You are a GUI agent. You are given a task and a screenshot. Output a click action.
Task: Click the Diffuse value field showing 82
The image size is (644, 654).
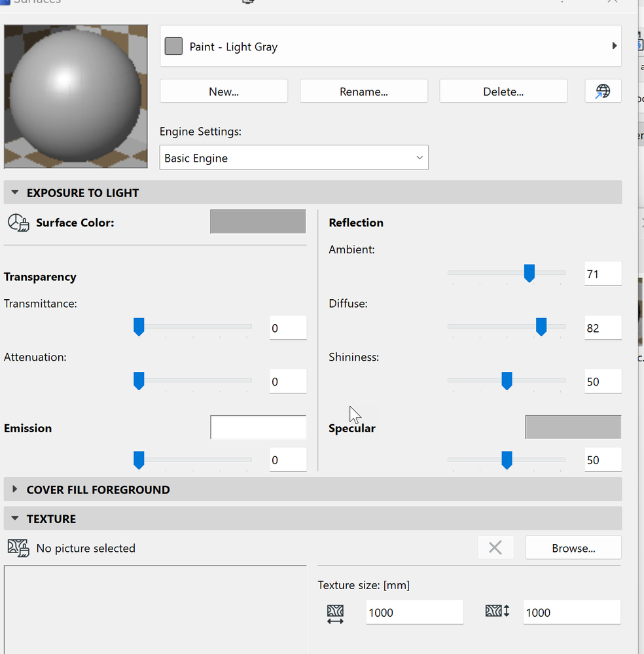(602, 327)
